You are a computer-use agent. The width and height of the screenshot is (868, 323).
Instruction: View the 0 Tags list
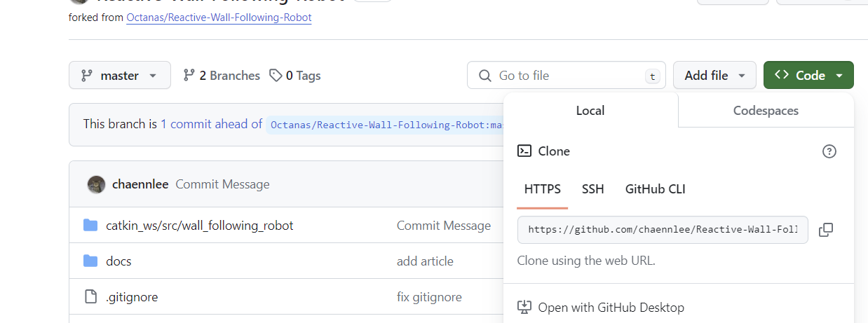tap(295, 76)
